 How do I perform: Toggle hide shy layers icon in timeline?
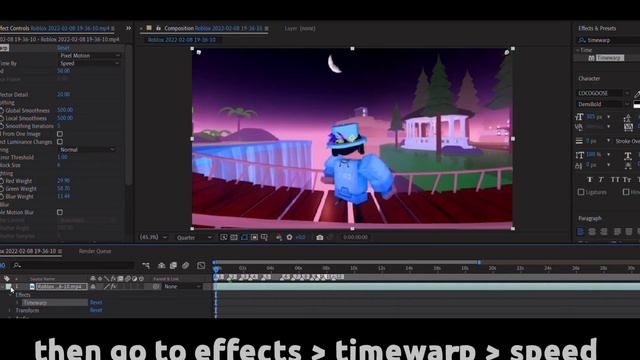pos(162,265)
